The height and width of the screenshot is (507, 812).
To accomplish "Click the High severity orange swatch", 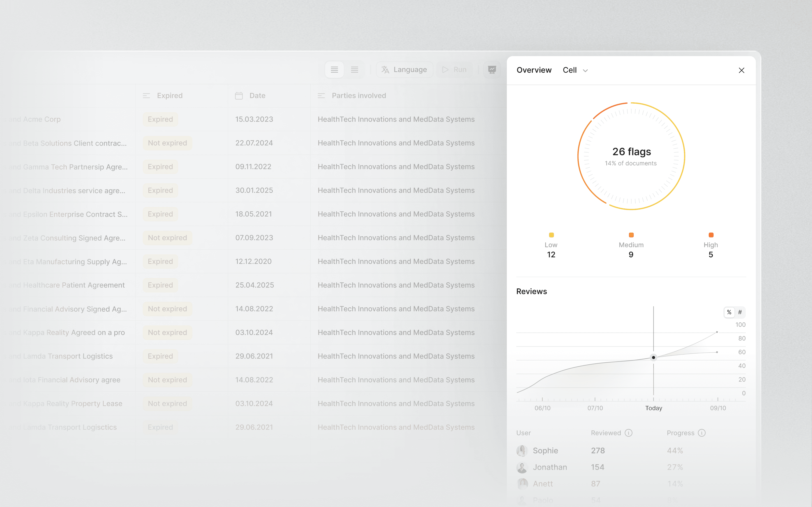I will pyautogui.click(x=711, y=235).
